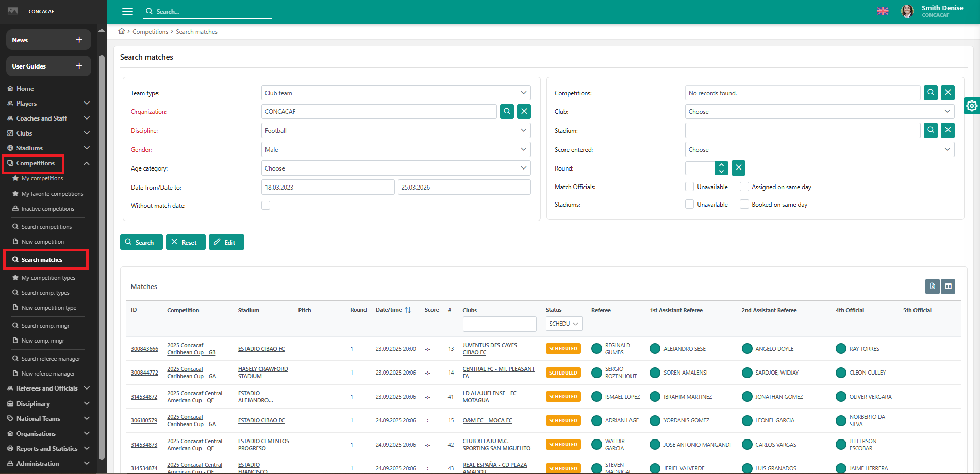The image size is (980, 474).
Task: Open the Age category dropdown
Action: click(395, 168)
